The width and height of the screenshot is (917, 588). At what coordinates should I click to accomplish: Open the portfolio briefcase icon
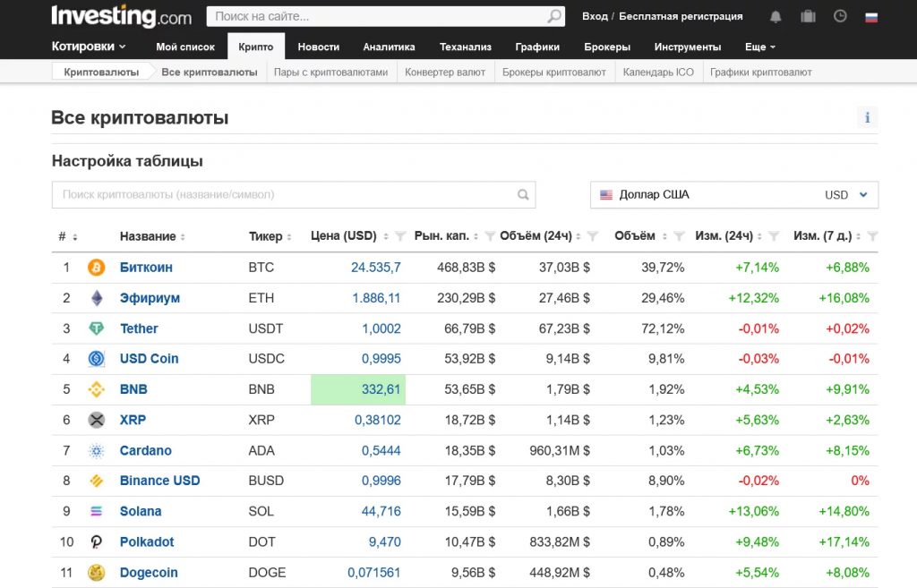click(x=808, y=16)
